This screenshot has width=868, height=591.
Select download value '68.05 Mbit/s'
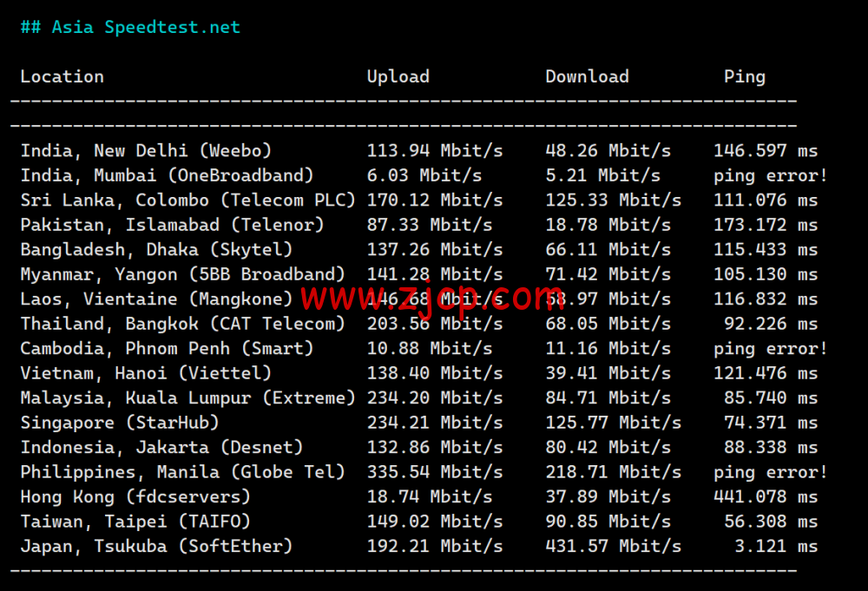click(608, 325)
